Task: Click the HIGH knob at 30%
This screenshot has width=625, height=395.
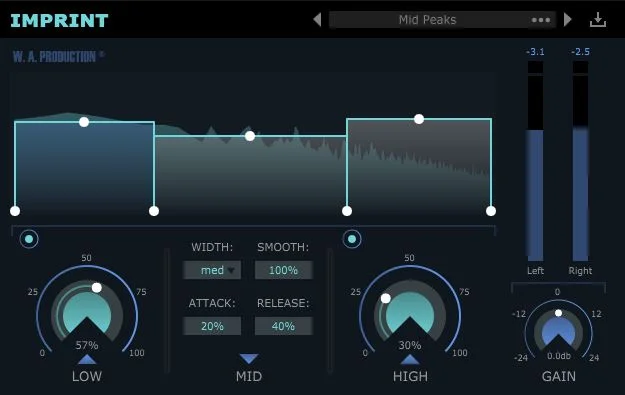Action: tap(410, 312)
